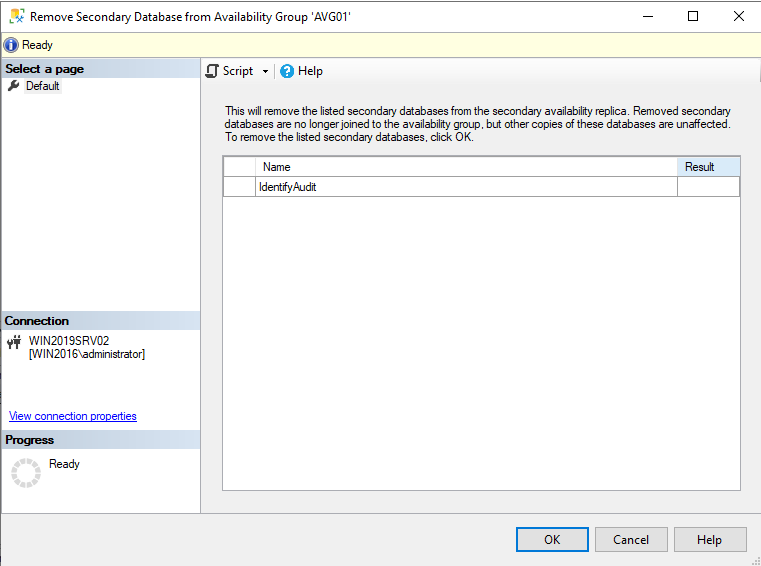Click View connection properties link

73,416
